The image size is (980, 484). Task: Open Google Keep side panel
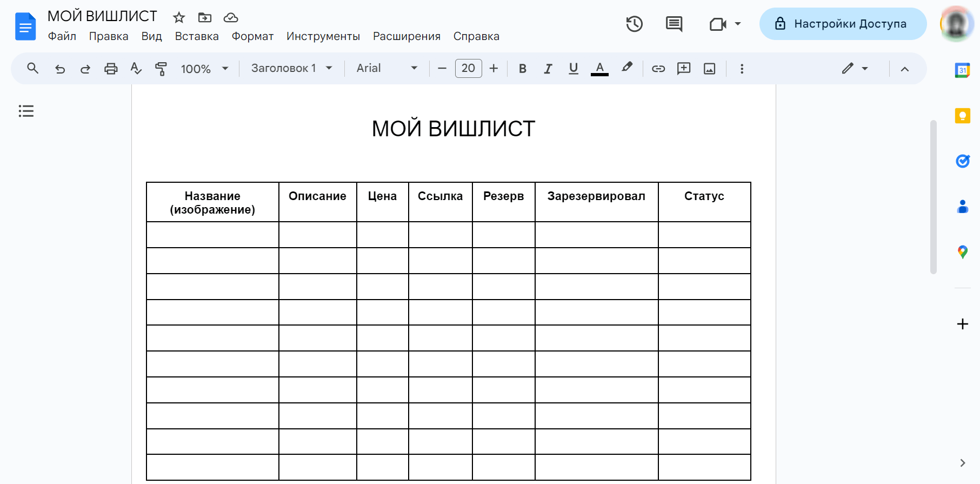pos(963,116)
